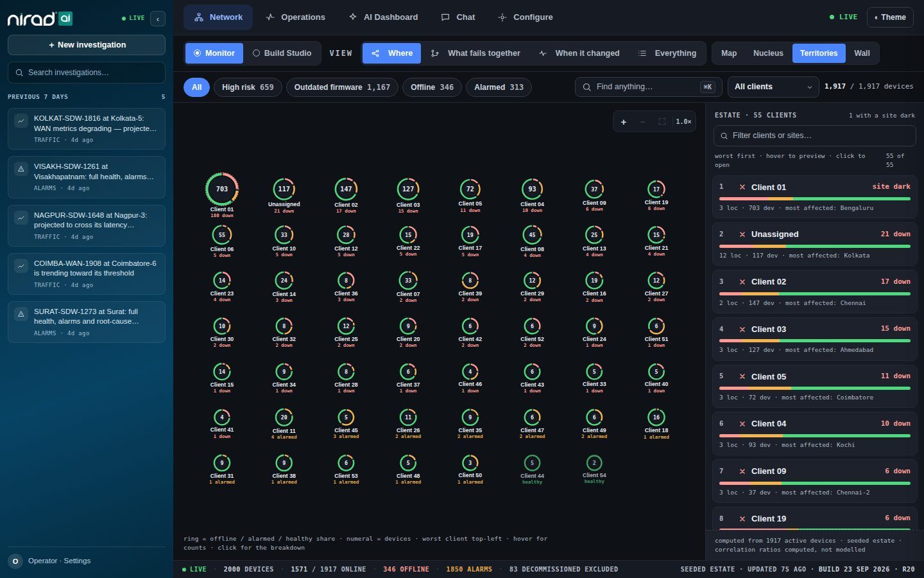Toggle the High risk 659 filter
924x578 pixels.
248,87
